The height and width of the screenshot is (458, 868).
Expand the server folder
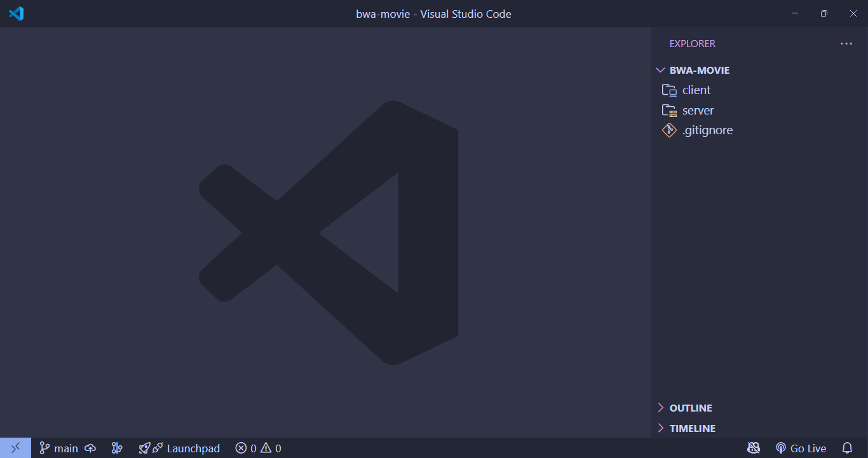(x=698, y=110)
